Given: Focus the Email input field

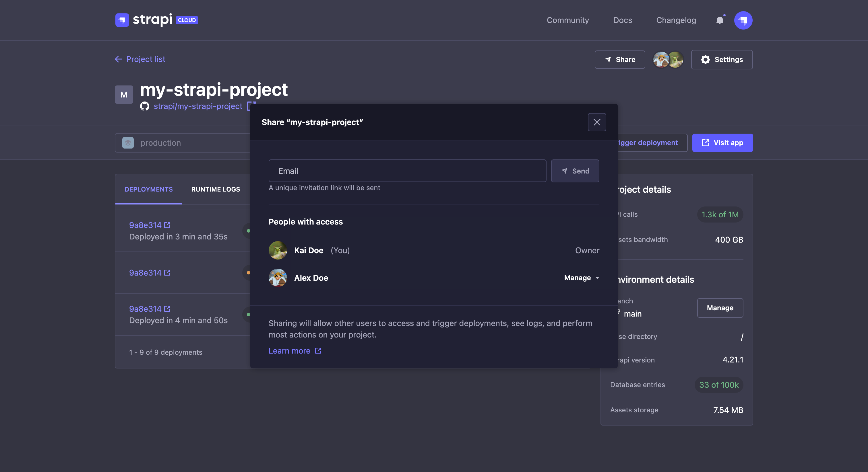Looking at the screenshot, I should pyautogui.click(x=407, y=171).
